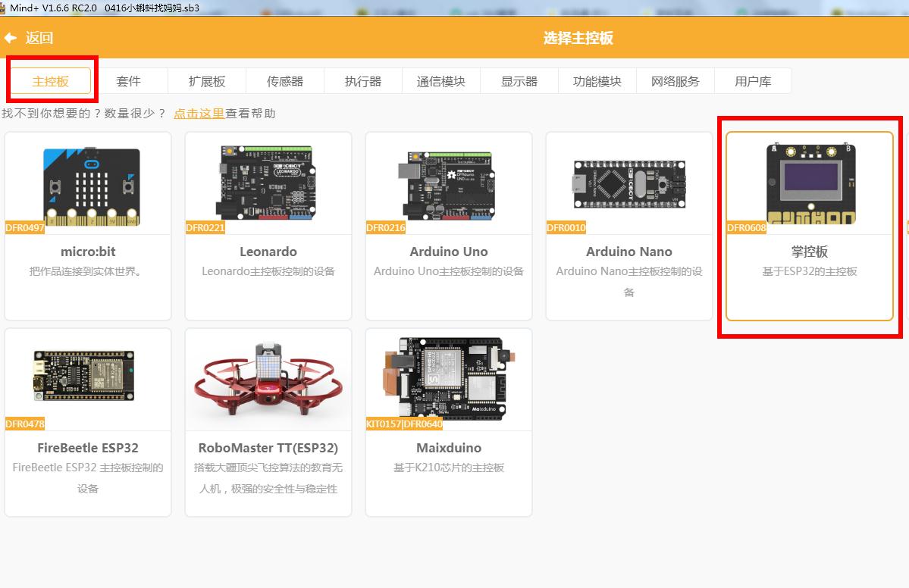Click the DFR0010 product tag

[x=566, y=227]
